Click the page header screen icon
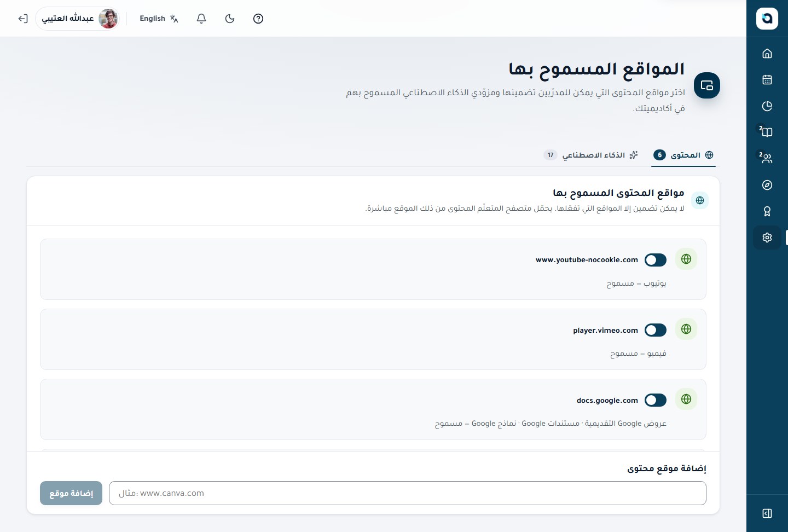The image size is (788, 532). coord(707,85)
